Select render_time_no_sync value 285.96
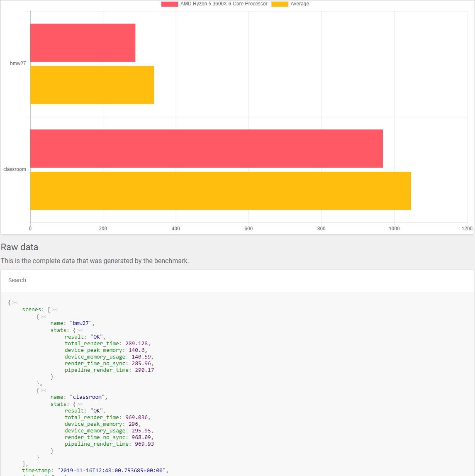The width and height of the screenshot is (475, 476). coord(141,364)
